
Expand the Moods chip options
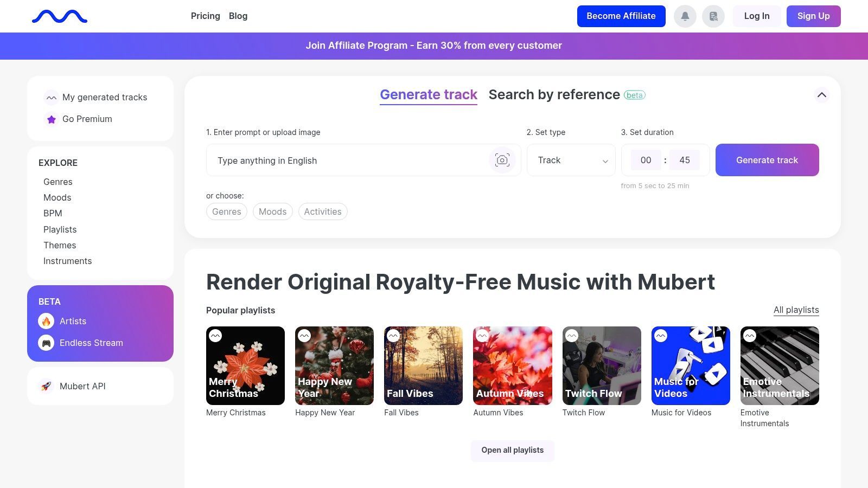coord(272,211)
